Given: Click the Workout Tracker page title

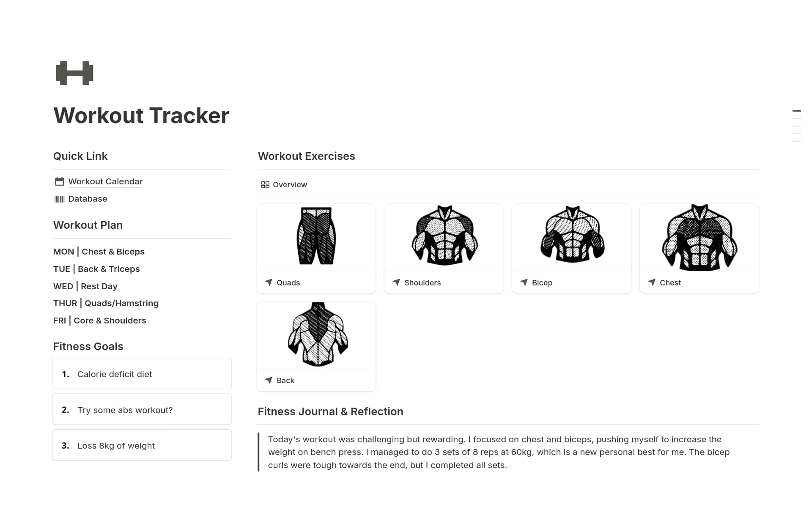Looking at the screenshot, I should click(141, 115).
